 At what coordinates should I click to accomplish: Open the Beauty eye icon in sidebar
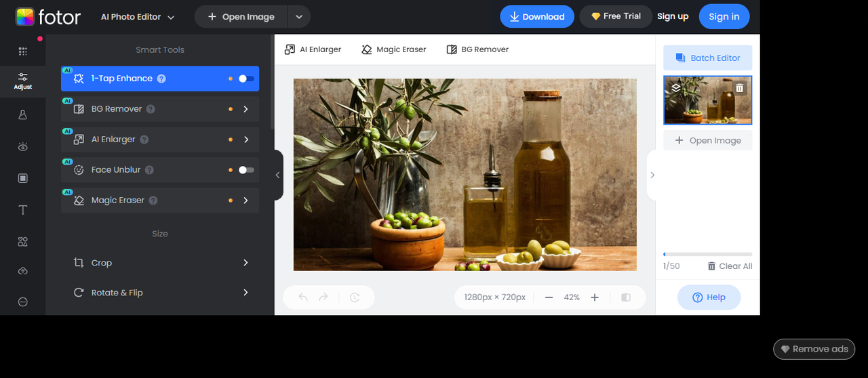point(23,146)
